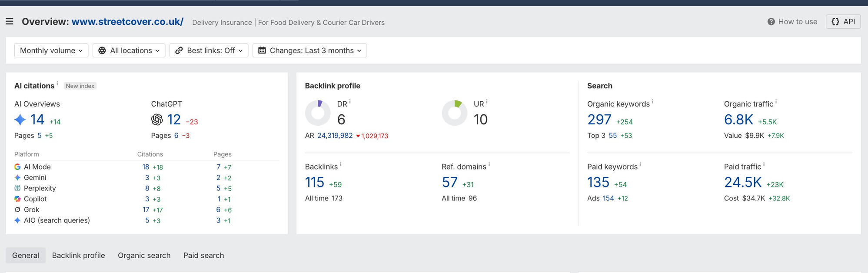Image resolution: width=868 pixels, height=273 pixels.
Task: Switch to the Paid search tab
Action: (204, 256)
